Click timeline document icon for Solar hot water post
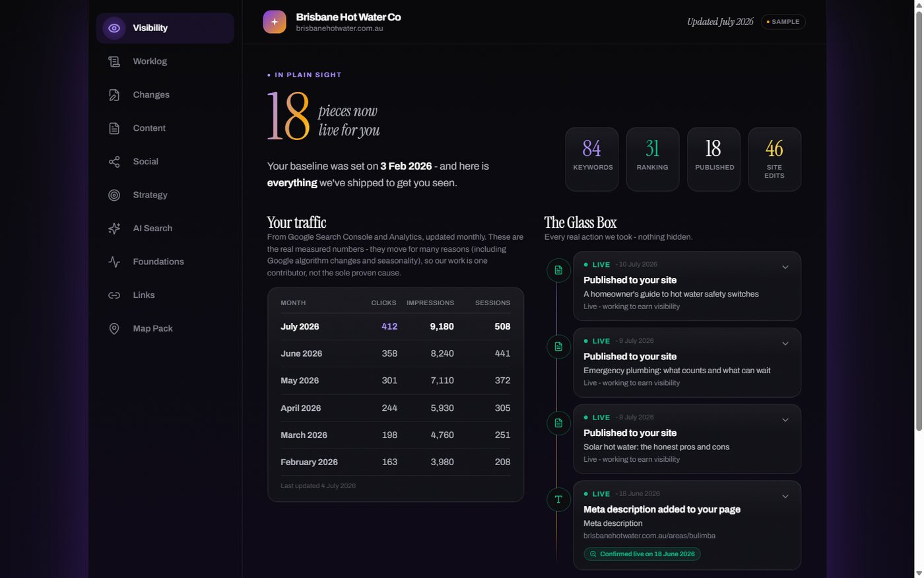Screen dimensions: 924x578 point(558,423)
